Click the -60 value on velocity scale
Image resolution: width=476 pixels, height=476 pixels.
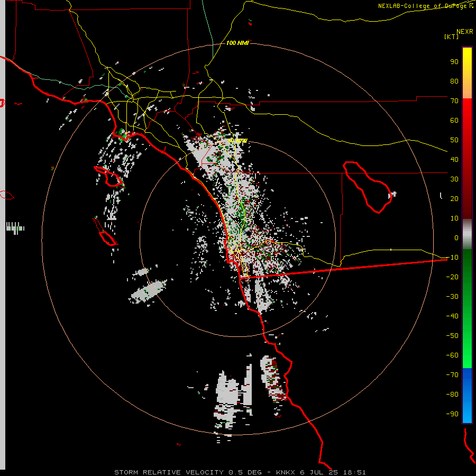click(452, 355)
